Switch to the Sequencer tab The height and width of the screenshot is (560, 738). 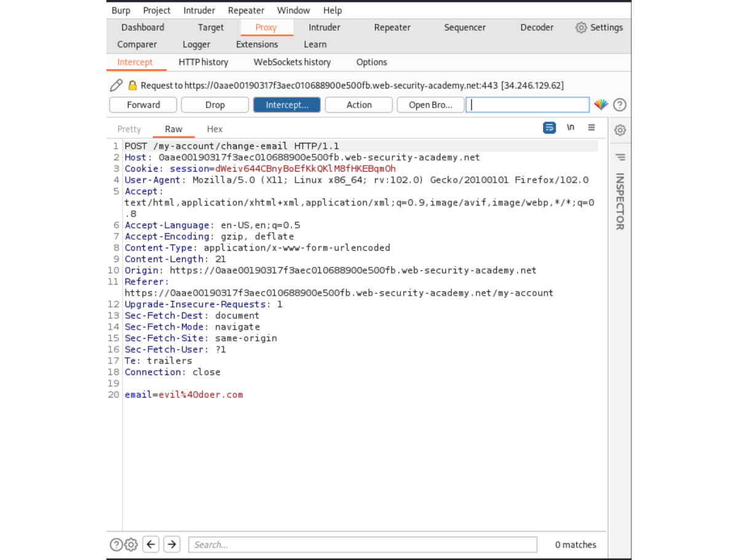tap(465, 28)
